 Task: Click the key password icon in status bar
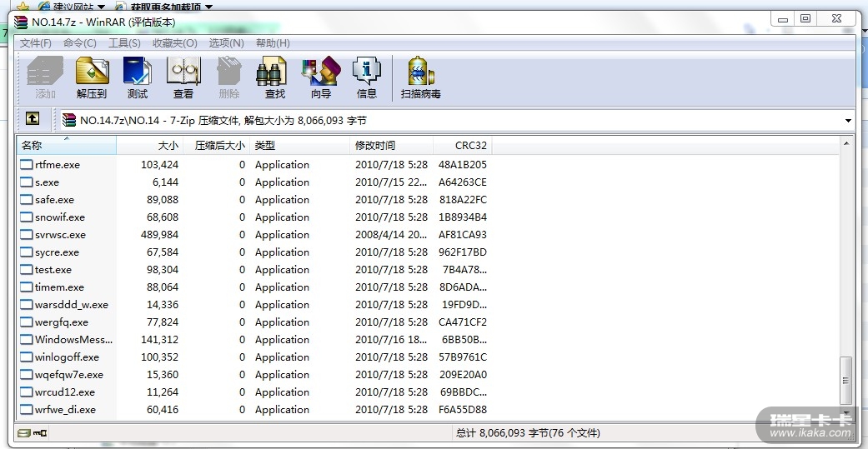pyautogui.click(x=40, y=432)
